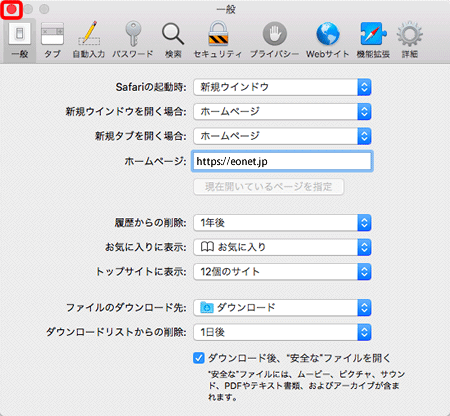
Task: Expand the 新規ウインドウを開く場合 dropdown
Action: click(x=282, y=112)
